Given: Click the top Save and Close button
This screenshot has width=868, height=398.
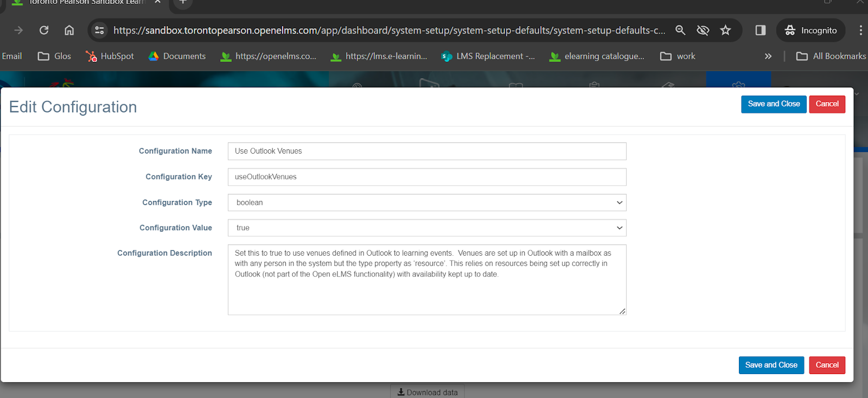Looking at the screenshot, I should [x=774, y=104].
